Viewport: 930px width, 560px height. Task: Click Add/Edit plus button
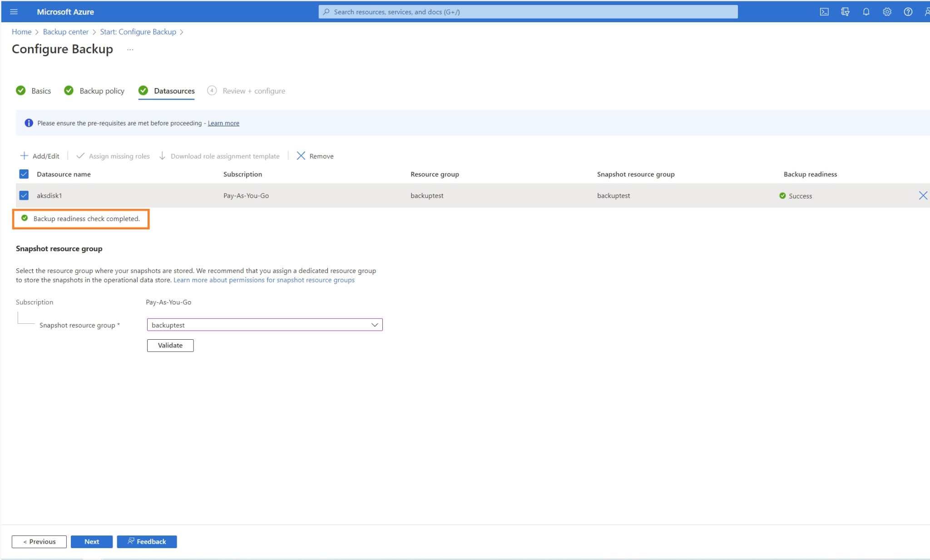pos(40,156)
